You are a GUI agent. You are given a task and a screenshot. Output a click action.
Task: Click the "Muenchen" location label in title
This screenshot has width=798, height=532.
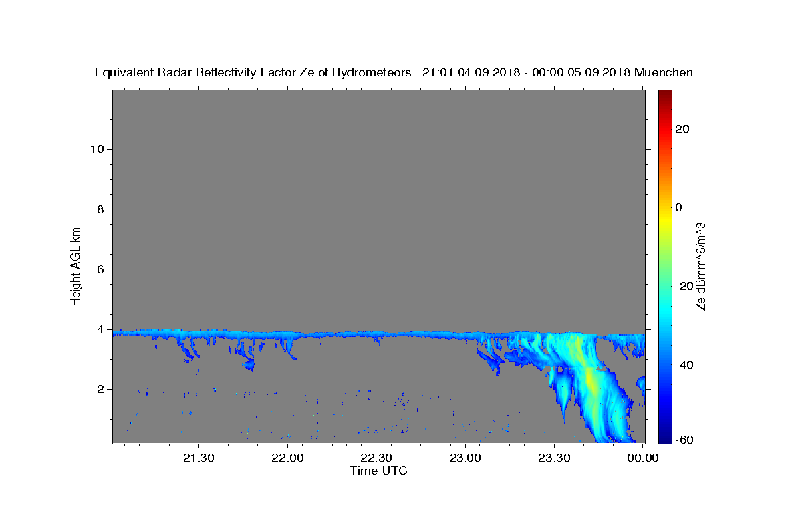(664, 73)
